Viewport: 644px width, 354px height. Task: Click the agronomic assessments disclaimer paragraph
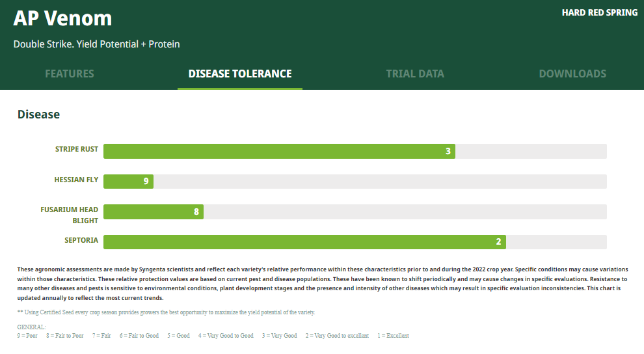coord(323,284)
